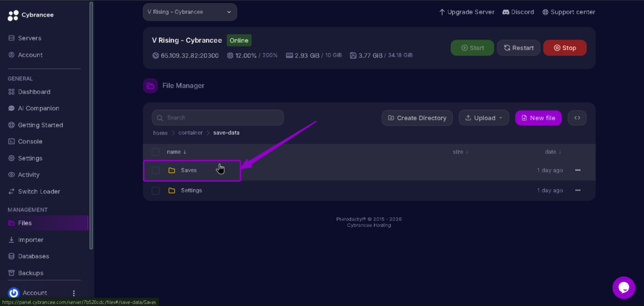
Task: Click the File Manager folder icon
Action: [x=150, y=86]
